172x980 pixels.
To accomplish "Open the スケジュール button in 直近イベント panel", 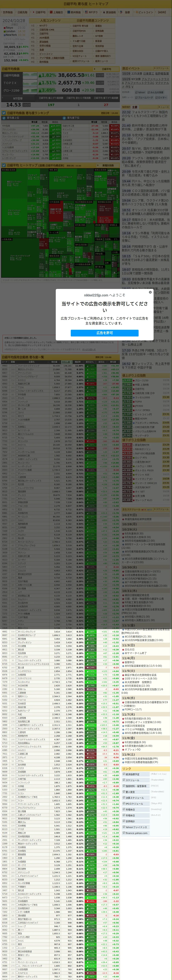I will 162,68.
